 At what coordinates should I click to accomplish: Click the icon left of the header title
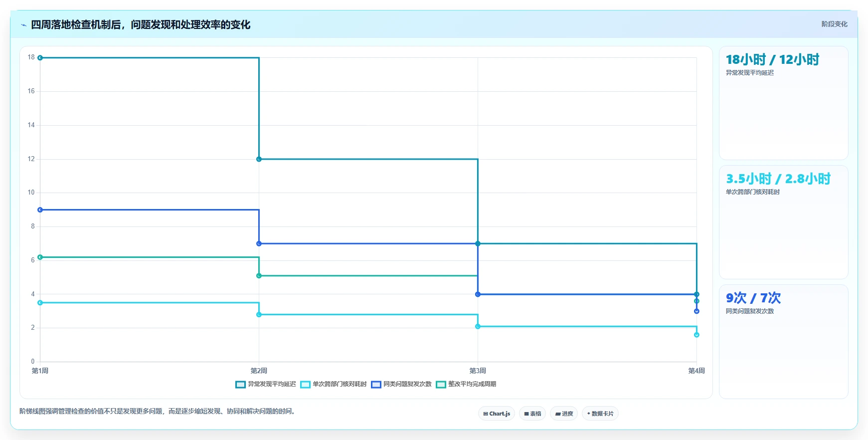pyautogui.click(x=23, y=25)
